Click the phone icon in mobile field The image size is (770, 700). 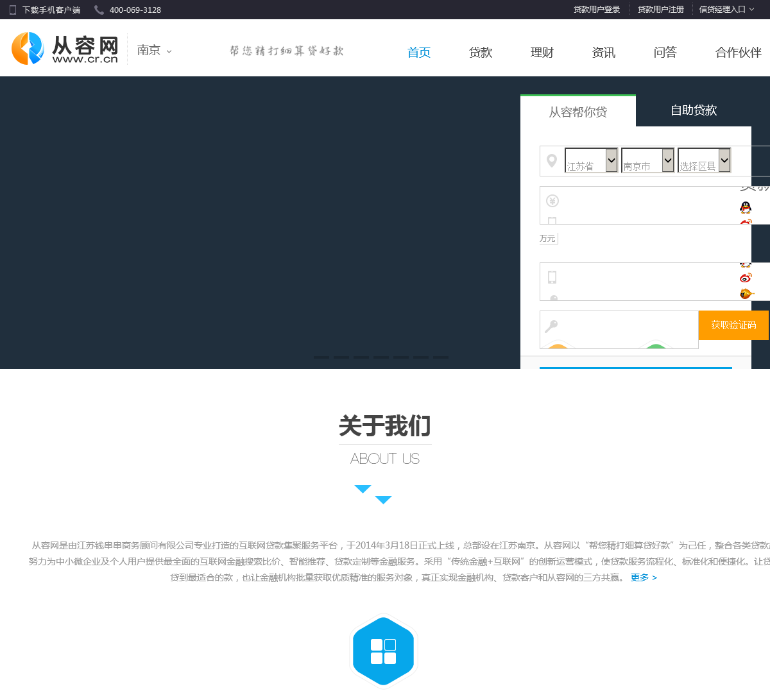(x=552, y=277)
